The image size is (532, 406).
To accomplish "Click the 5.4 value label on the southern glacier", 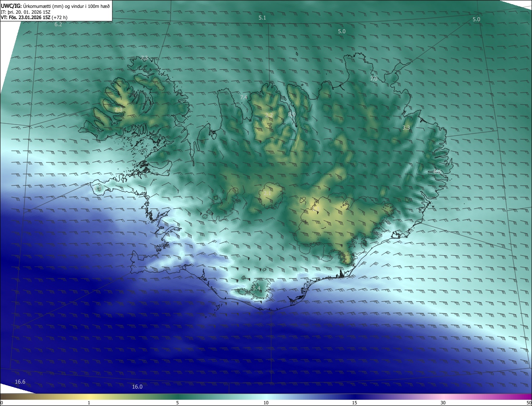I will [256, 288].
